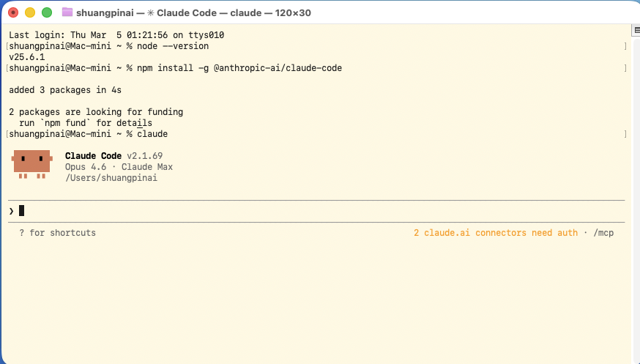Click the '? for shortcuts' hint

point(58,233)
